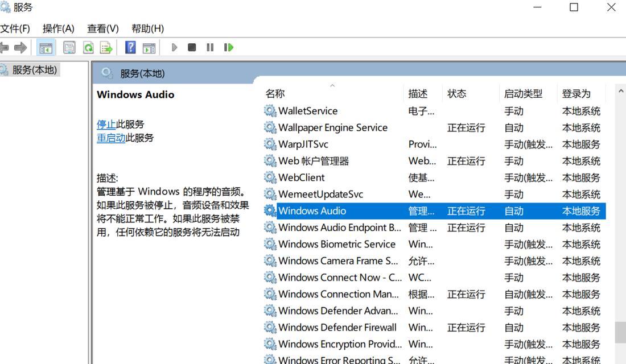626x364 pixels.
Task: Click the 重启动 link to restart service
Action: 111,138
